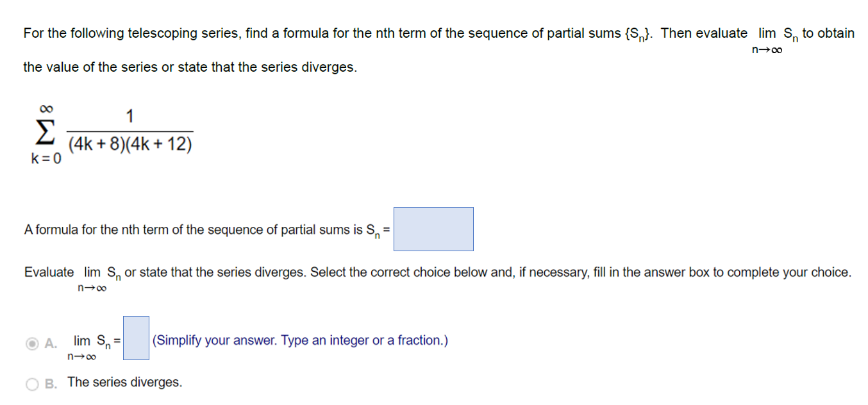Select choice B stating the series diverges
The image size is (868, 405).
(x=31, y=383)
